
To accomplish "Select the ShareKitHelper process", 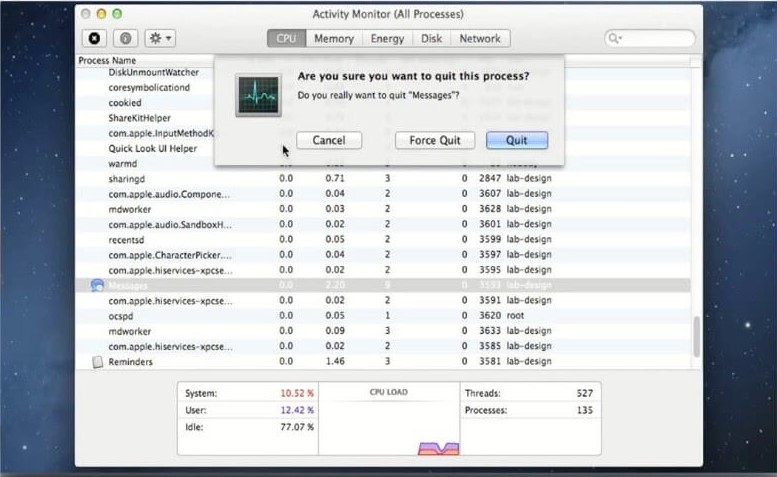I will coord(140,118).
